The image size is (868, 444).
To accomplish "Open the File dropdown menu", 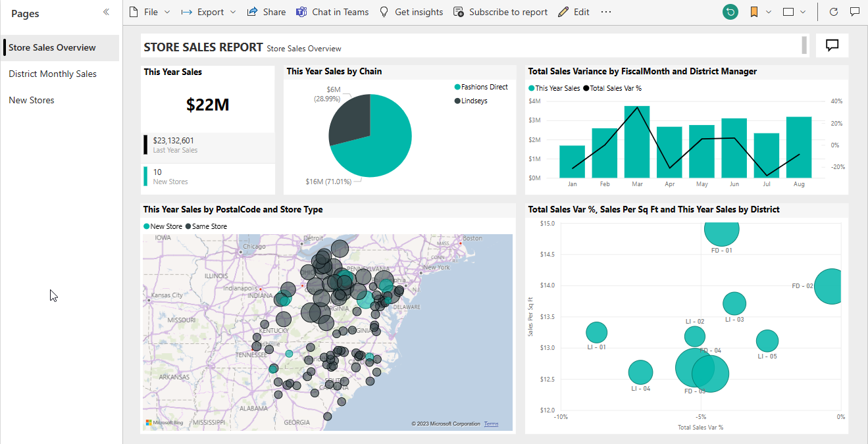I will pos(150,12).
